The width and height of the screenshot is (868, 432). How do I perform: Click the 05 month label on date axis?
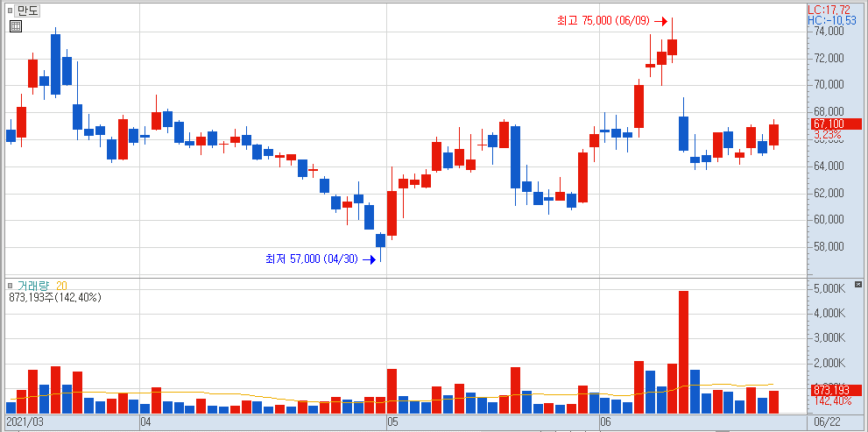[393, 422]
